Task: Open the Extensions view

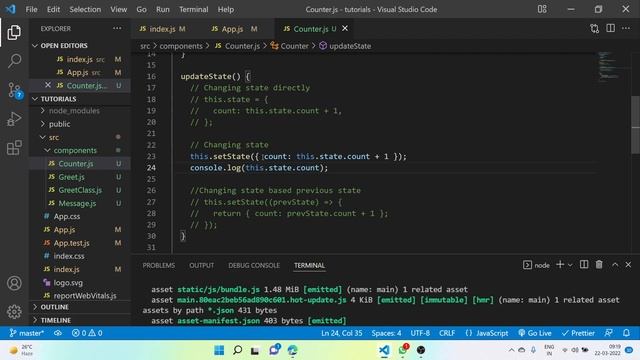Action: [14, 148]
